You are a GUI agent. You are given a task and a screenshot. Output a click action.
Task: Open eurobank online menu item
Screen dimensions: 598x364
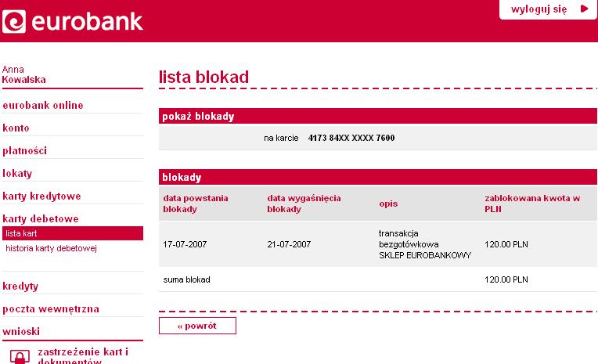pos(43,106)
